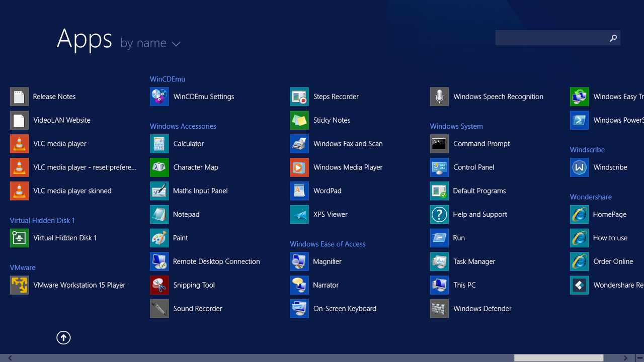Launch the Calculator icon
Viewport: 644px width, 362px height.
(x=159, y=144)
